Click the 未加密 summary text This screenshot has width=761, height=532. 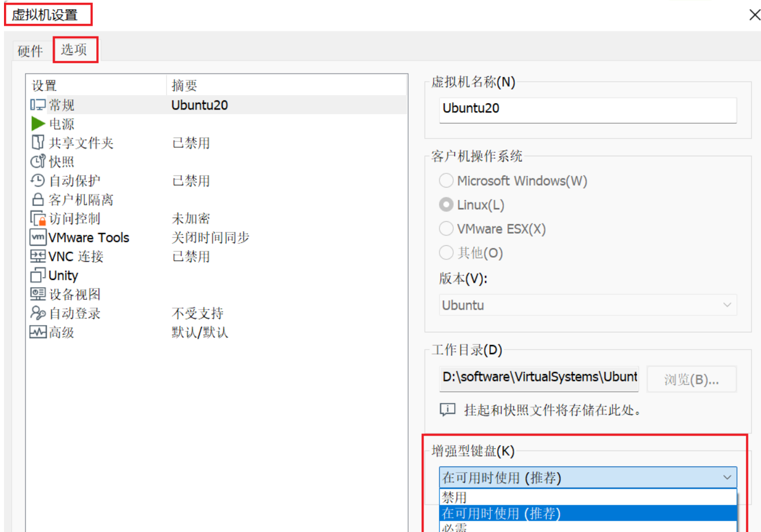pos(191,218)
